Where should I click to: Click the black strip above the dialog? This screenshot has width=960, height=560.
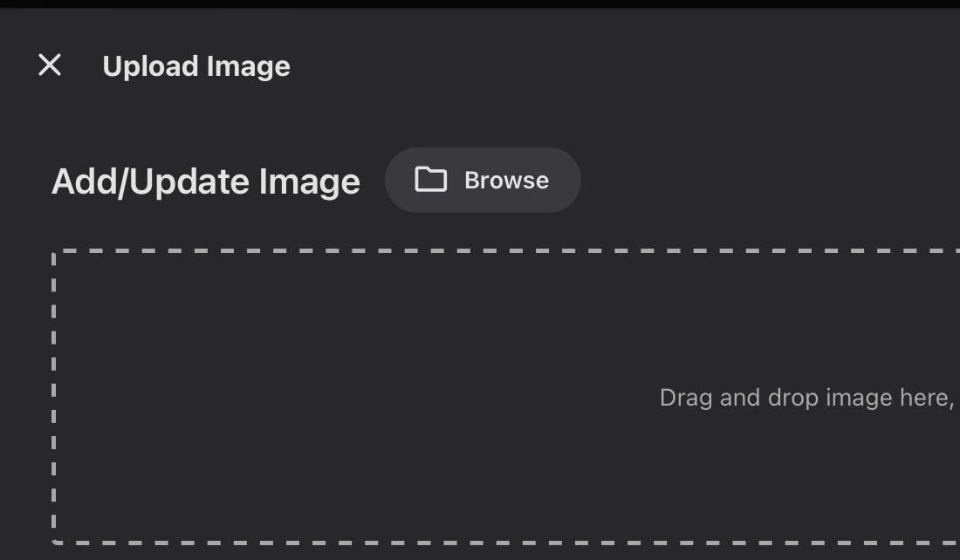pyautogui.click(x=480, y=3)
